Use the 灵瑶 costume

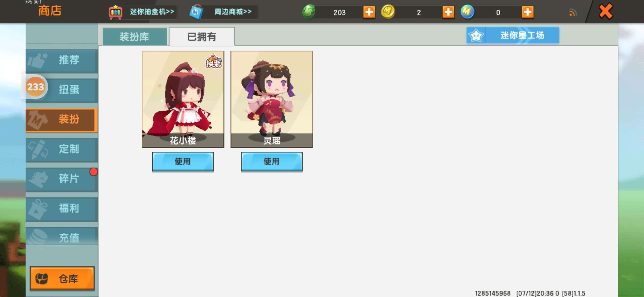[272, 162]
